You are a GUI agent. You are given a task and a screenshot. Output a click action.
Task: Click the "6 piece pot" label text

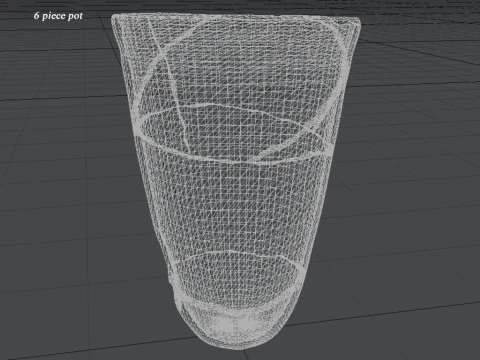(58, 16)
